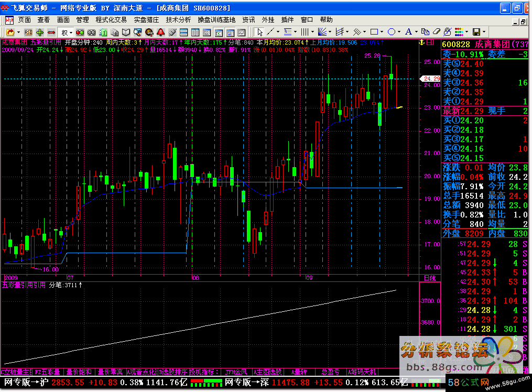
Task: Expand the fan lines tool dropdown arrow
Action: coord(330,32)
